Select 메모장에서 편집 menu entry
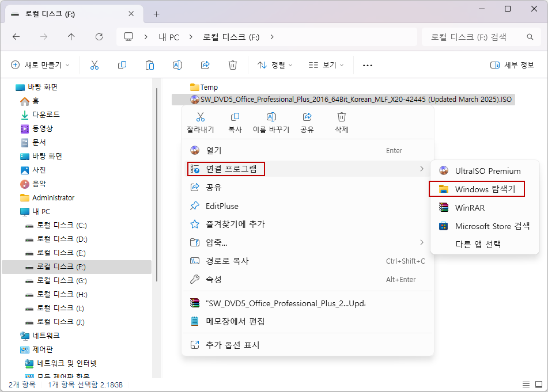The image size is (548, 392). [x=308, y=321]
